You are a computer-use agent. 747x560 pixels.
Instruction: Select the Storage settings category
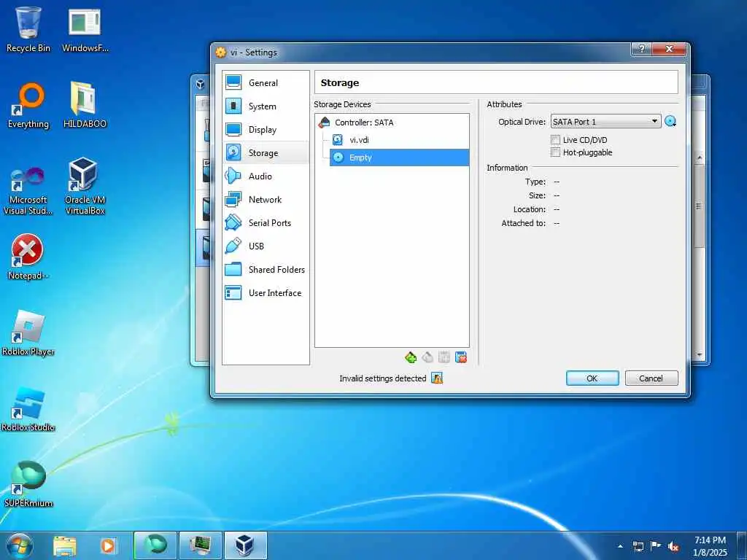(x=266, y=153)
